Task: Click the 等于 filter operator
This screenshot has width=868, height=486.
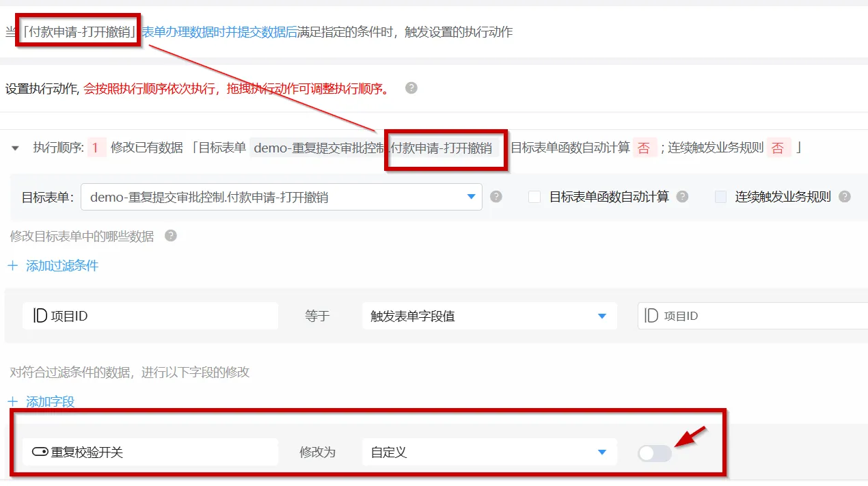Action: coord(317,316)
